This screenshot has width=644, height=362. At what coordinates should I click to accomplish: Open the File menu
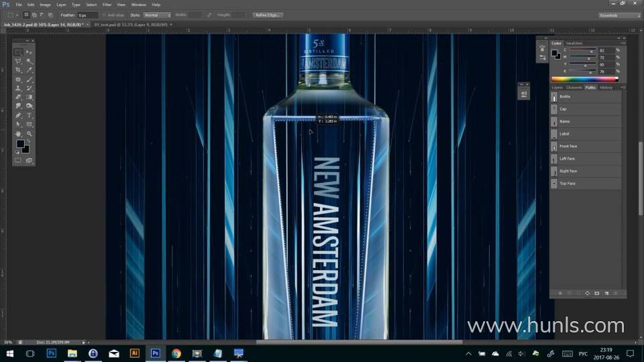click(x=19, y=5)
